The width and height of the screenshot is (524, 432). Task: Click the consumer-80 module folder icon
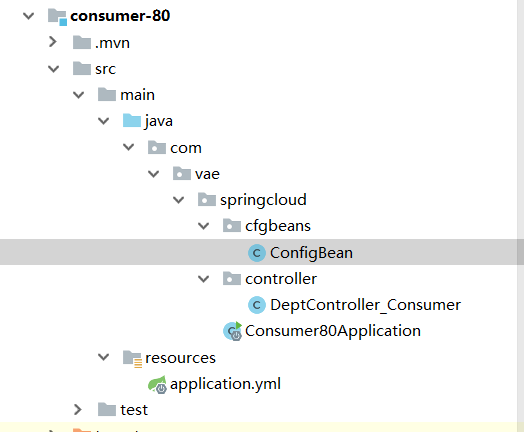pyautogui.click(x=57, y=17)
